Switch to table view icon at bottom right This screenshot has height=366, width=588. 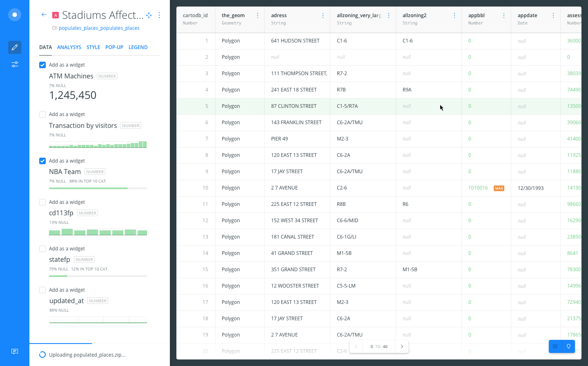click(555, 346)
